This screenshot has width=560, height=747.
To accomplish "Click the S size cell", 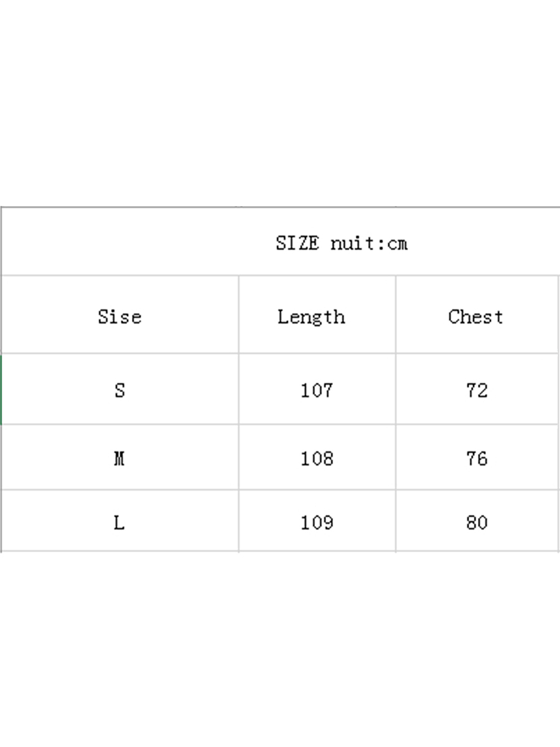I will point(120,389).
